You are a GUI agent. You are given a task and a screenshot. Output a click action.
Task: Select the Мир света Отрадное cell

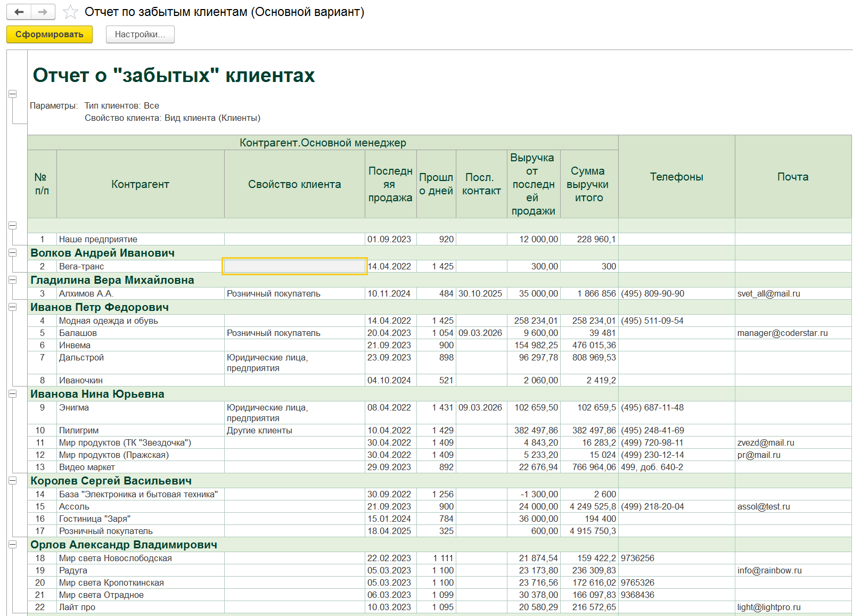point(140,595)
